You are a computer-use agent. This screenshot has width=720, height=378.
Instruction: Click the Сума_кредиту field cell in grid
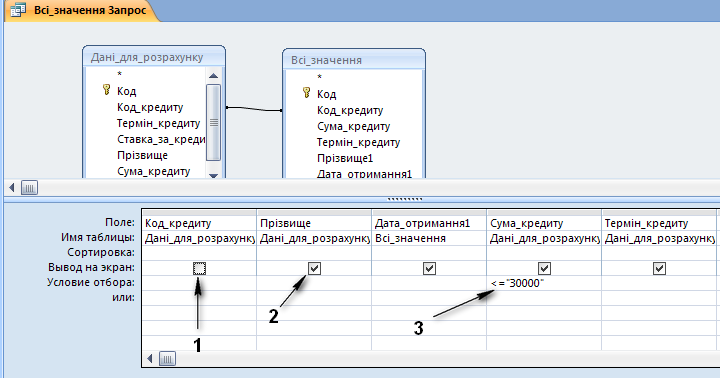pos(544,223)
